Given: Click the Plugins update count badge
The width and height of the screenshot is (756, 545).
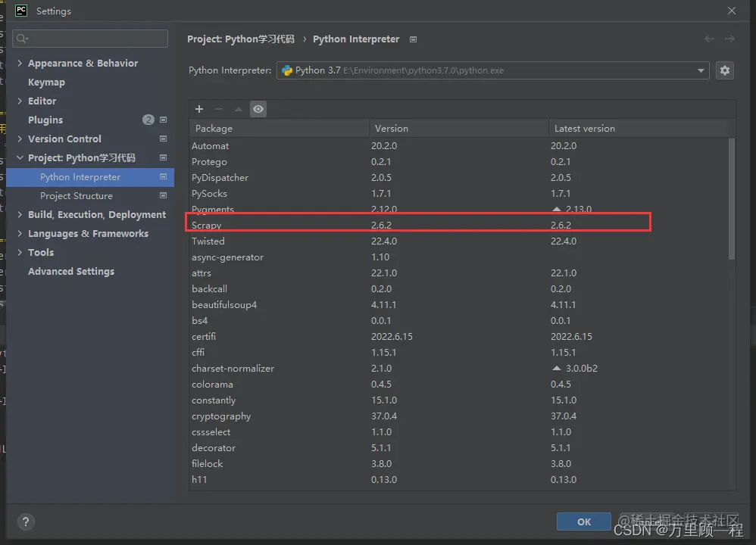Looking at the screenshot, I should tap(148, 120).
